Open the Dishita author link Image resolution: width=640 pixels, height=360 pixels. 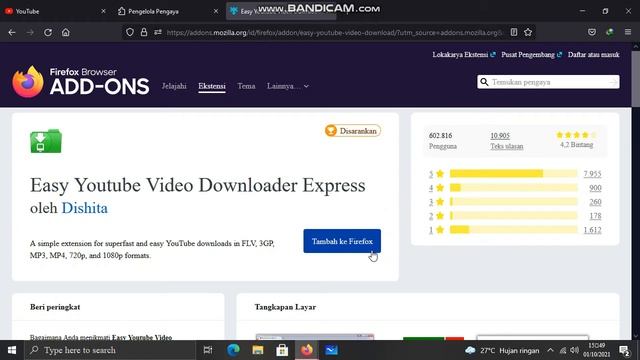click(84, 208)
